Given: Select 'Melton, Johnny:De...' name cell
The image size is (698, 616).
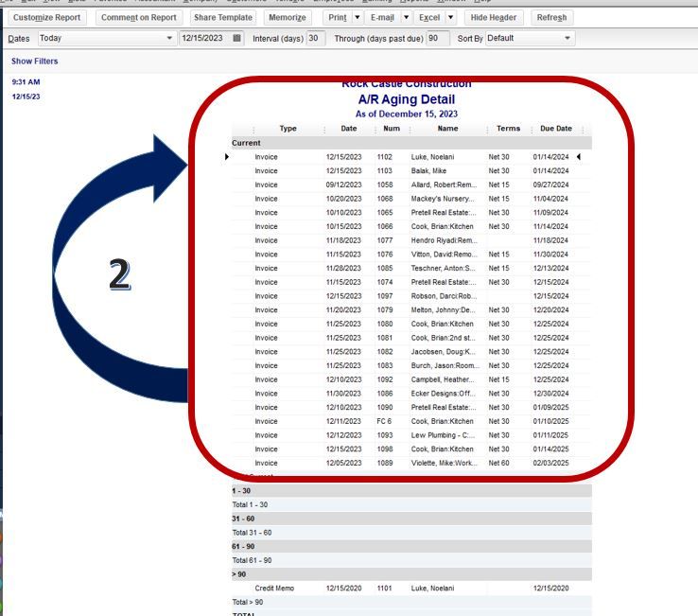Looking at the screenshot, I should pos(443,310).
